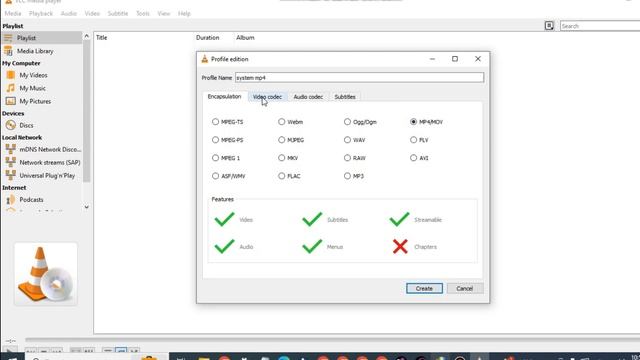Click the Media Library icon
640x360 pixels.
click(x=8, y=51)
